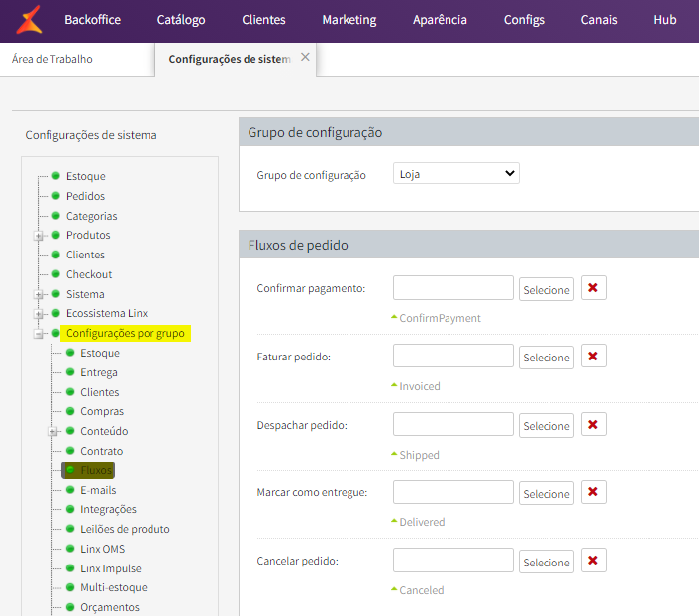Focus the Marcar como entregue input field

pos(452,492)
